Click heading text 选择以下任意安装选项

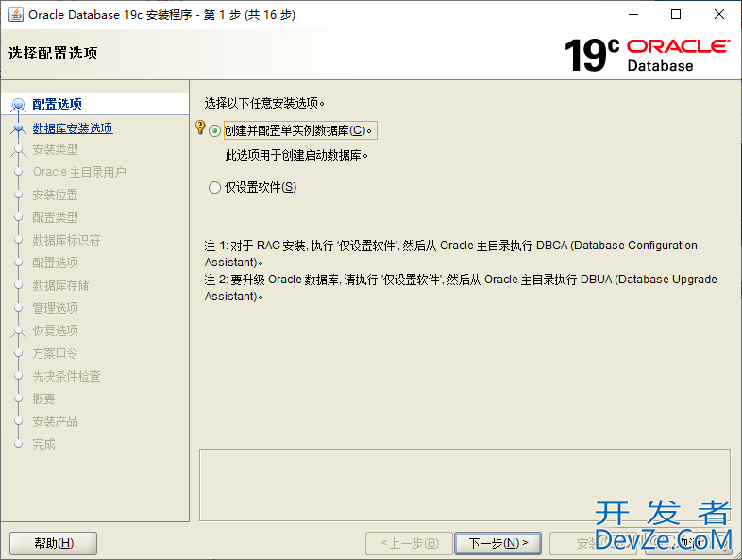pyautogui.click(x=264, y=103)
